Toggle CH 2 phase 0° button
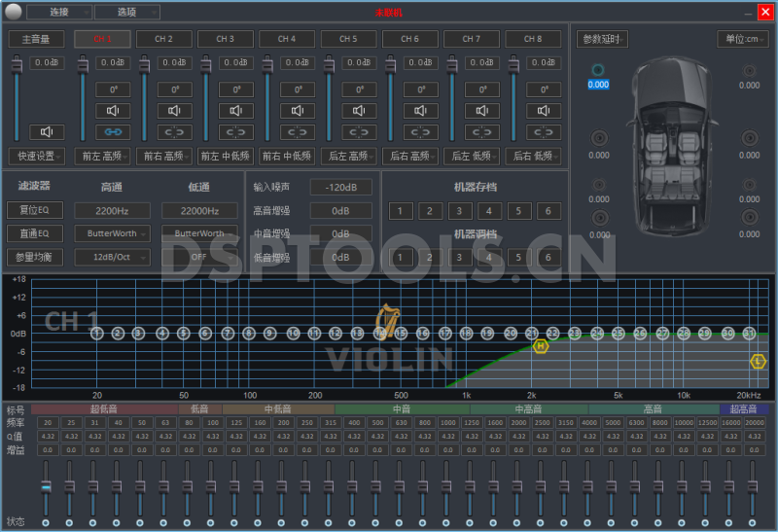 pos(174,89)
